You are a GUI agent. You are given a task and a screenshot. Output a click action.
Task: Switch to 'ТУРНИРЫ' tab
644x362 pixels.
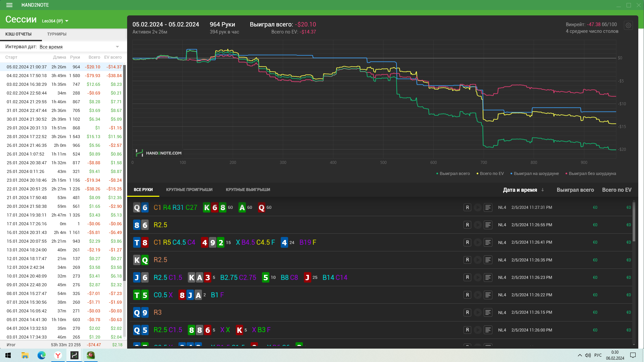point(57,34)
